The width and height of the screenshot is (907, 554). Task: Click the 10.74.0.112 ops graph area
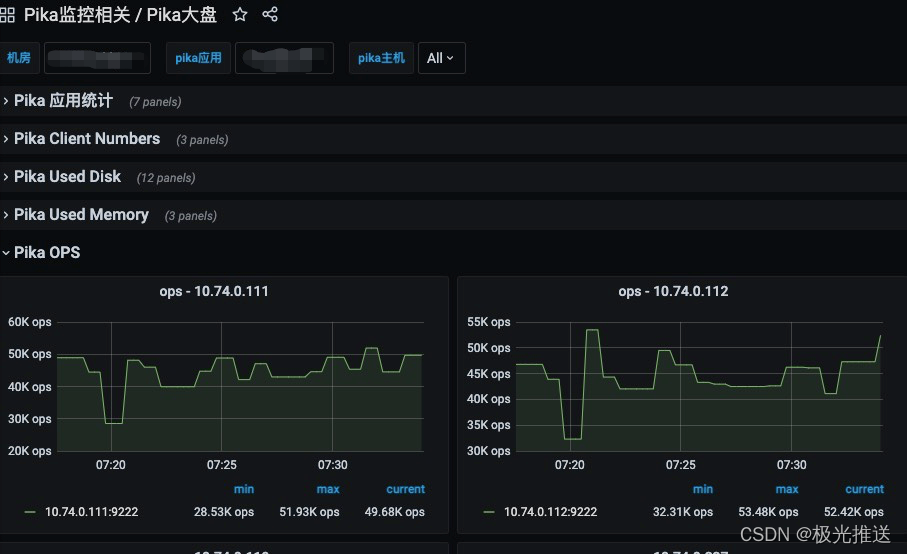click(x=699, y=386)
